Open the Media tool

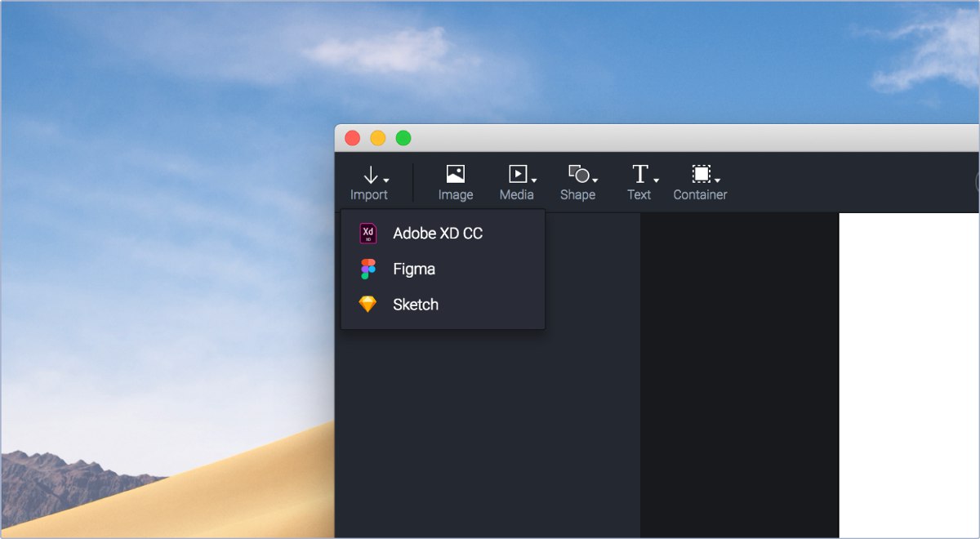click(517, 183)
